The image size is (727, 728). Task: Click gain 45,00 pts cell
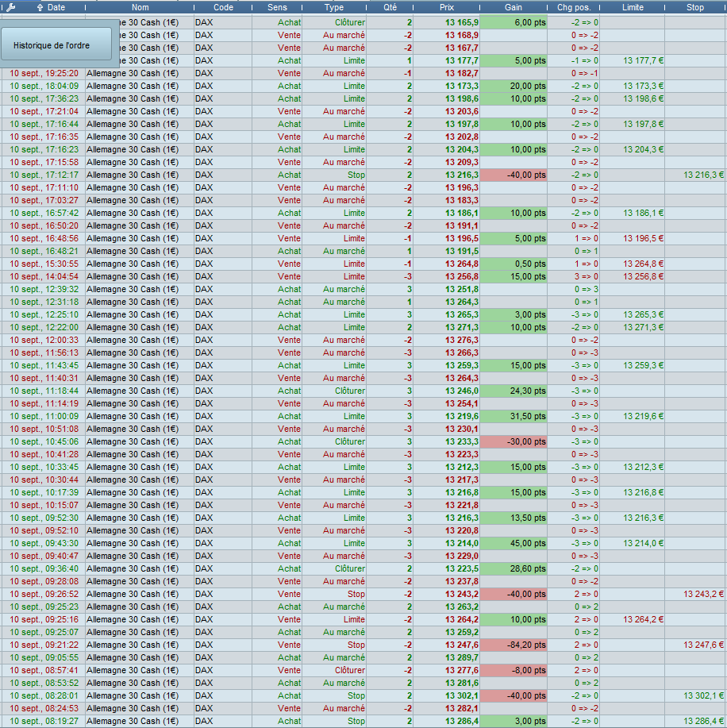[x=514, y=543]
